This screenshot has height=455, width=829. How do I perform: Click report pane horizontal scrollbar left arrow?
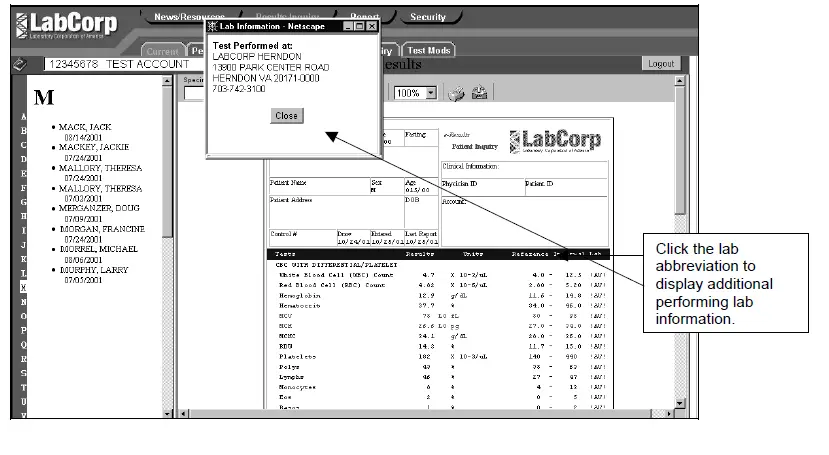(183, 414)
